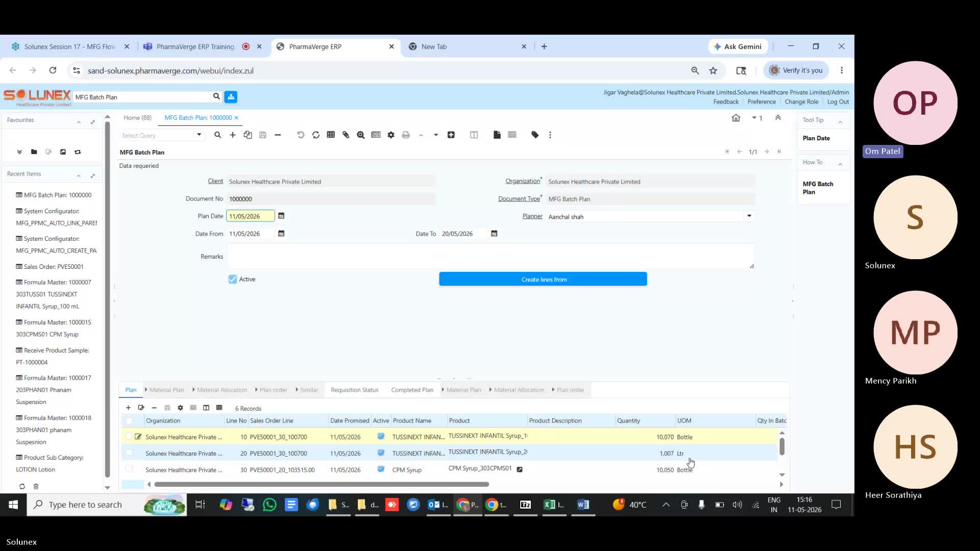Delete record with the main toolbar minus icon

(x=278, y=135)
